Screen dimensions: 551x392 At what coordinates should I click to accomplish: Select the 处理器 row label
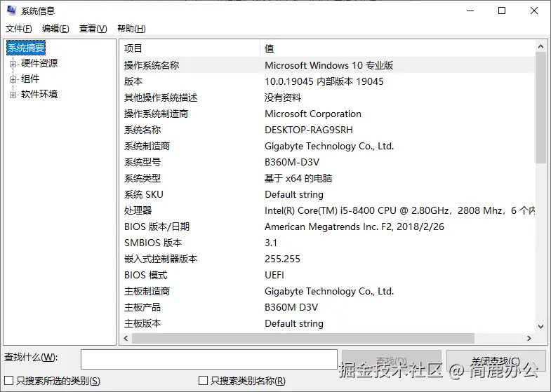[x=138, y=210]
